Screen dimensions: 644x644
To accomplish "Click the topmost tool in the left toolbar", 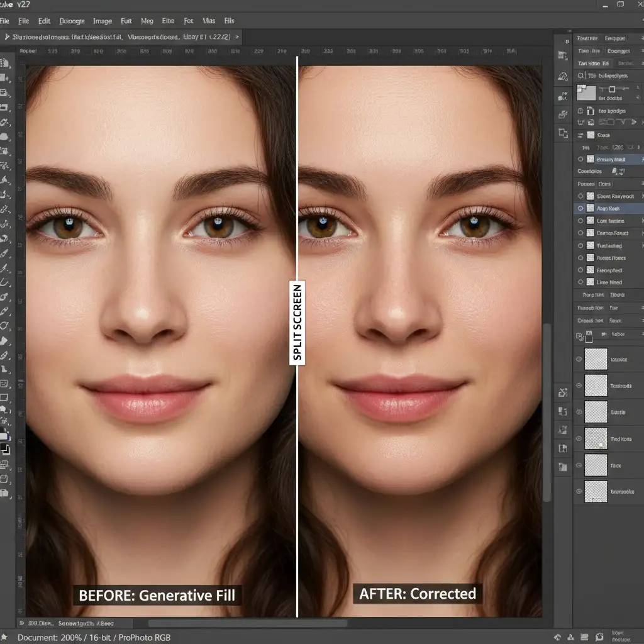I will pyautogui.click(x=5, y=64).
